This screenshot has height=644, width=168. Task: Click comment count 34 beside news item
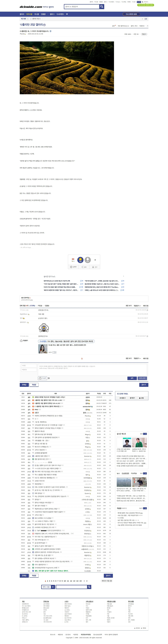coord(81,287)
